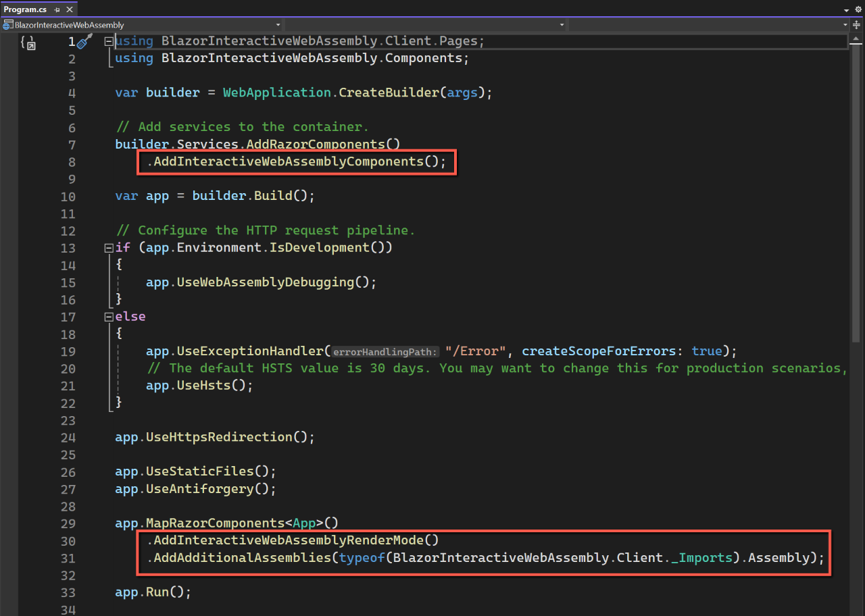Image resolution: width=865 pixels, height=616 pixels.
Task: Click line number 10 in the margin
Action: [x=68, y=195]
